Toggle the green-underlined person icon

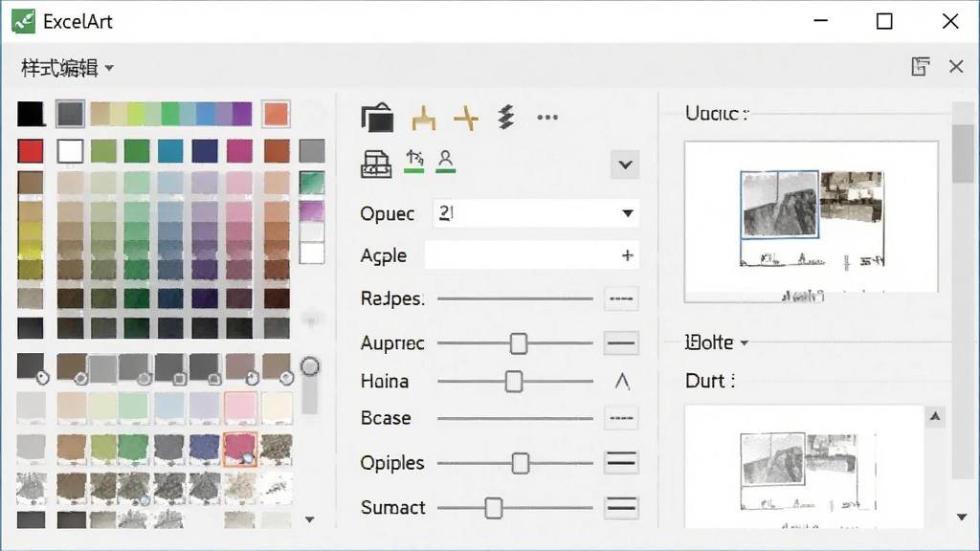[x=445, y=161]
